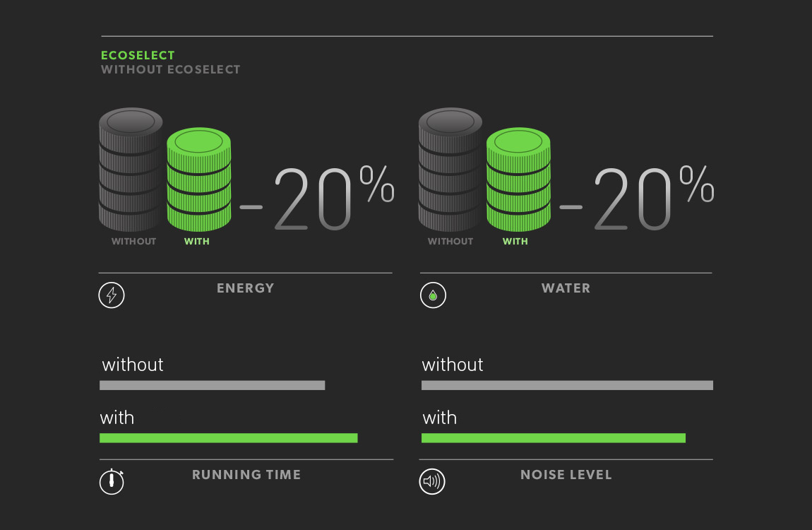Click the green Running Time 'with' bar

point(229,438)
